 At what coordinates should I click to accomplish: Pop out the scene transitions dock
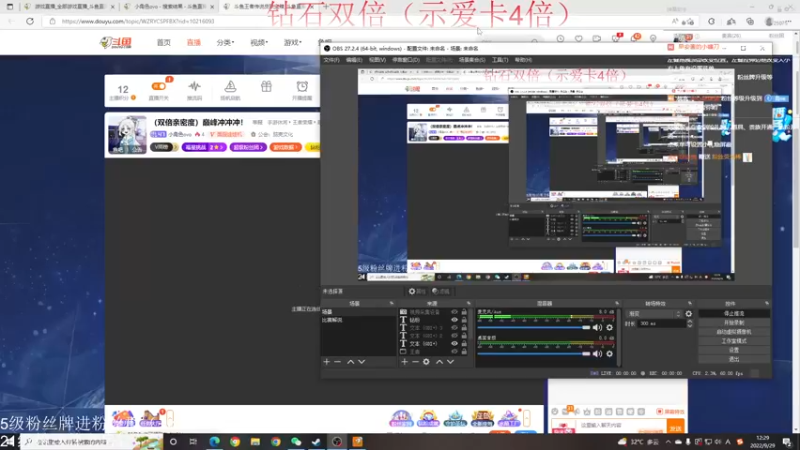click(690, 304)
